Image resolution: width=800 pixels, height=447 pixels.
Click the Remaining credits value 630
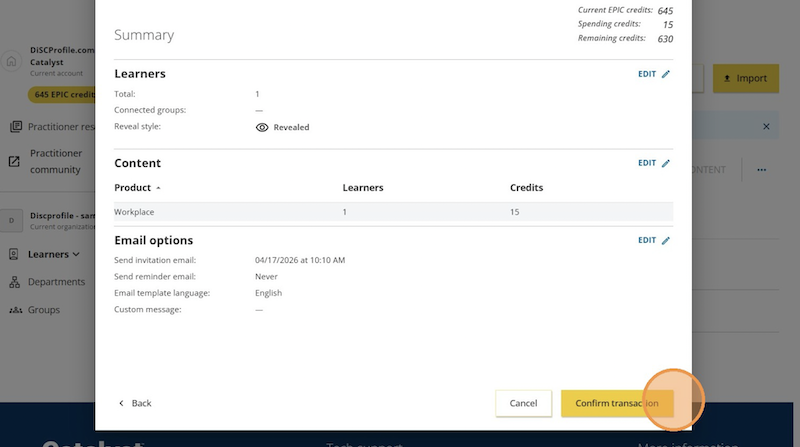tap(665, 39)
